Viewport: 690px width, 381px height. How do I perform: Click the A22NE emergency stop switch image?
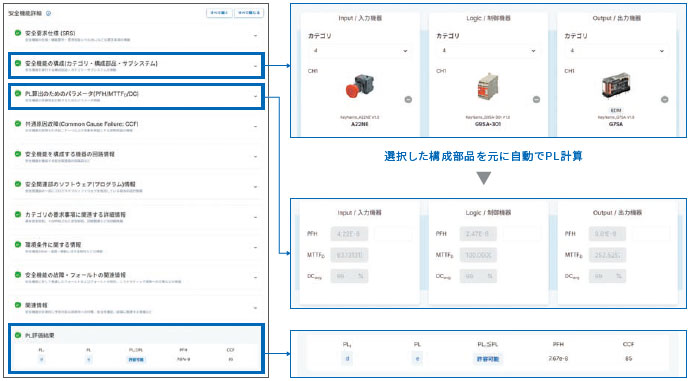[360, 85]
